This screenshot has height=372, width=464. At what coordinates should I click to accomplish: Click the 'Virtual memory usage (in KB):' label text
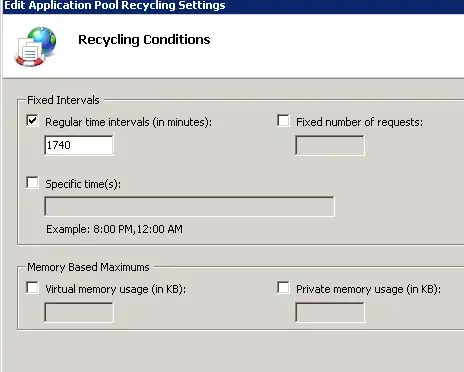pyautogui.click(x=115, y=289)
